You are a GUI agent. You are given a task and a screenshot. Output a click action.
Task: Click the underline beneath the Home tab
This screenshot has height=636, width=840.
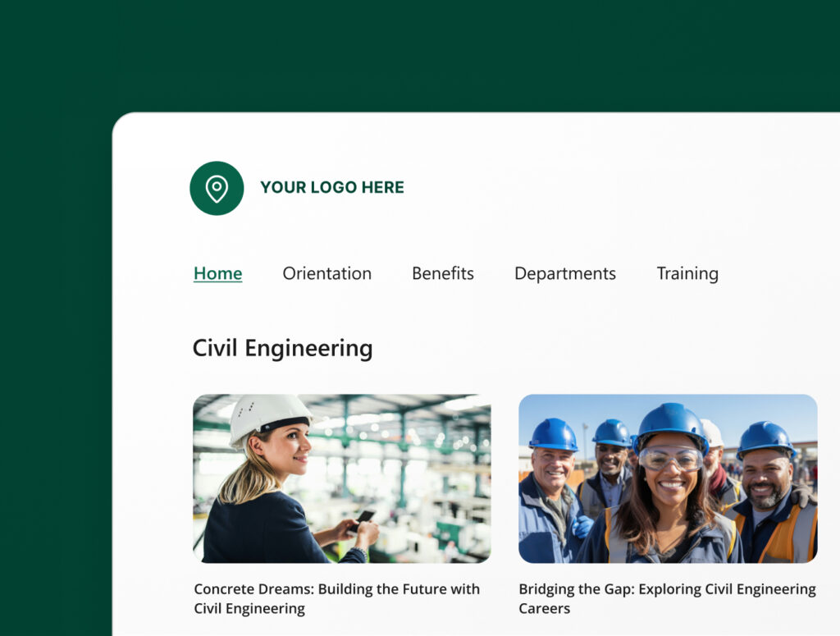(217, 282)
